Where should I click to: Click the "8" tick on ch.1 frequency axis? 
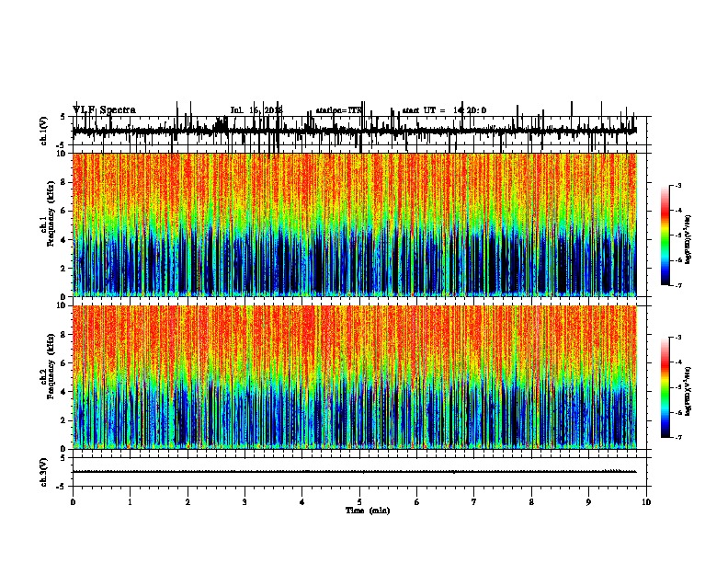[64, 182]
